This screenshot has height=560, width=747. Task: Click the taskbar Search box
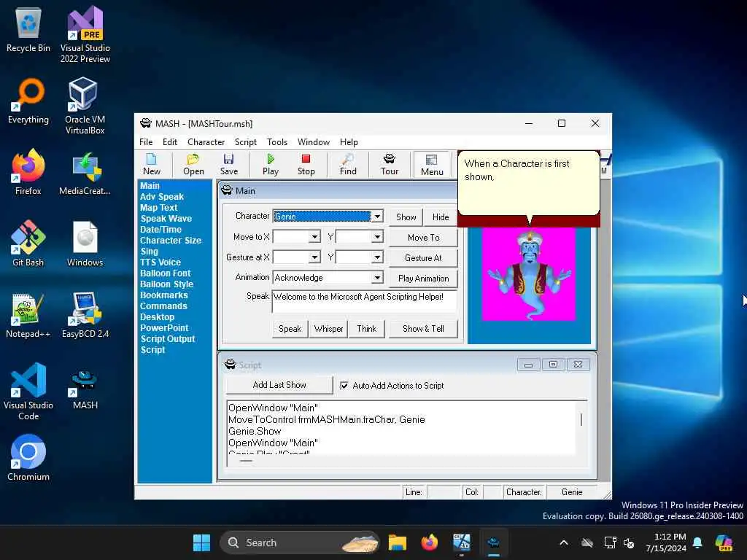tap(300, 542)
